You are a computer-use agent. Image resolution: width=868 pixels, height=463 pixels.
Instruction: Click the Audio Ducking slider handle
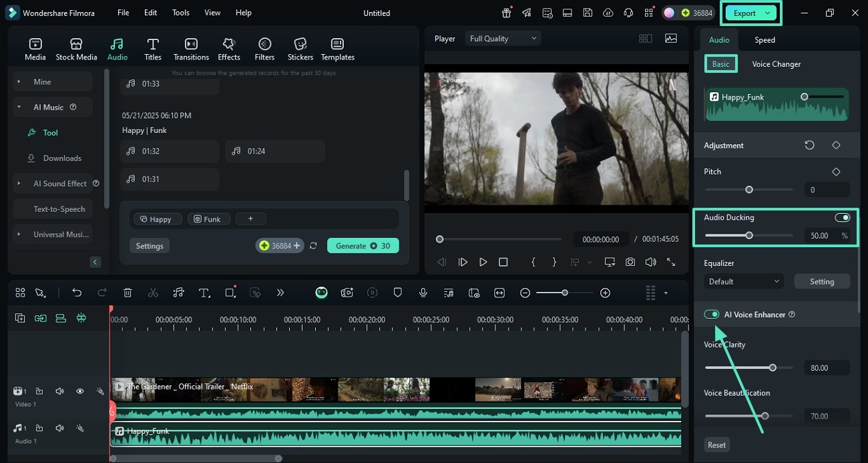[x=749, y=235]
